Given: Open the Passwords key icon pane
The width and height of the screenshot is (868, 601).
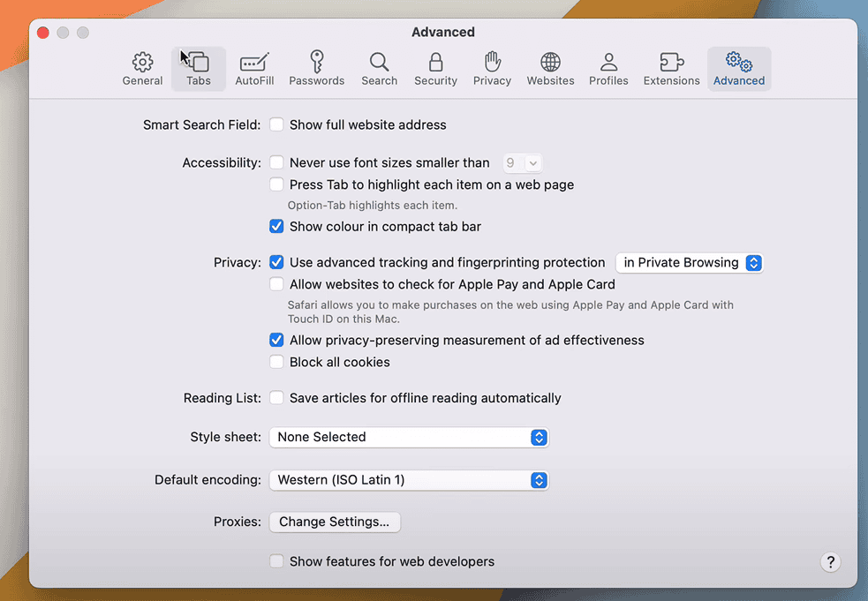Looking at the screenshot, I should 316,69.
